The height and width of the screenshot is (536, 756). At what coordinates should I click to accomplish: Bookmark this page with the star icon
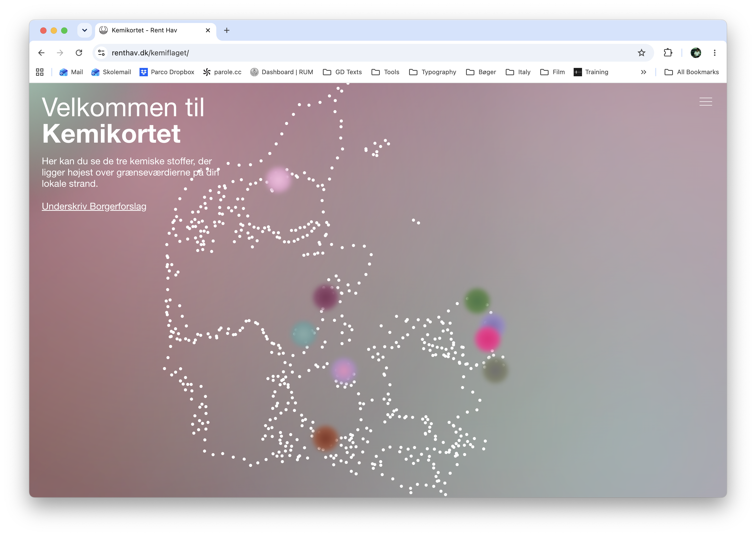(x=641, y=53)
